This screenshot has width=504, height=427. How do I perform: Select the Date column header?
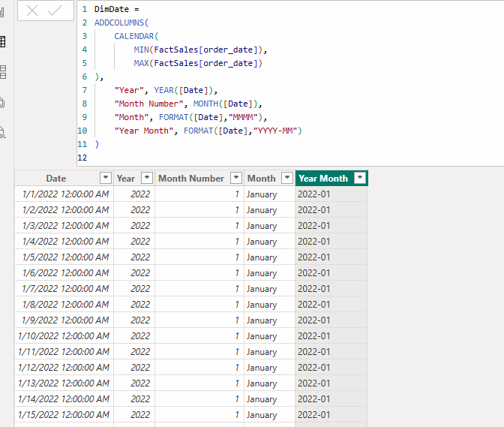(56, 178)
